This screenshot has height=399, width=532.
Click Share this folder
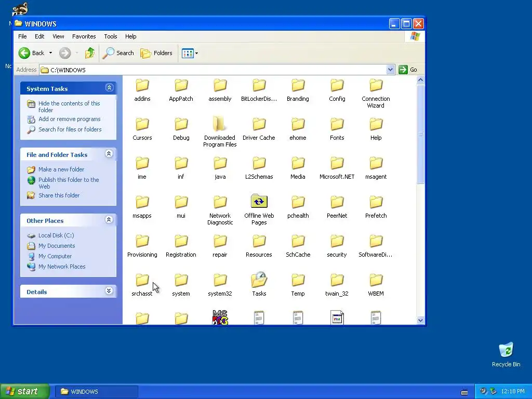[x=59, y=195]
